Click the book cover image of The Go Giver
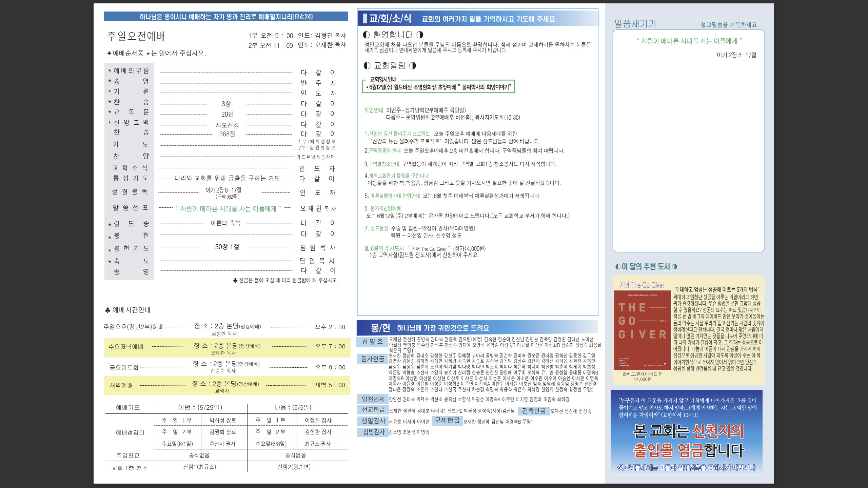The width and height of the screenshot is (868, 488). click(x=642, y=330)
